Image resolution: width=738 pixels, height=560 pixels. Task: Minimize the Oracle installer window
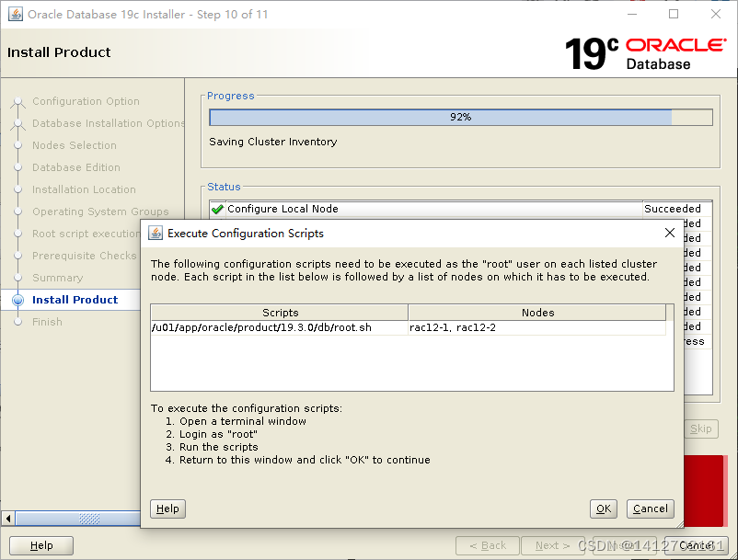tap(632, 14)
